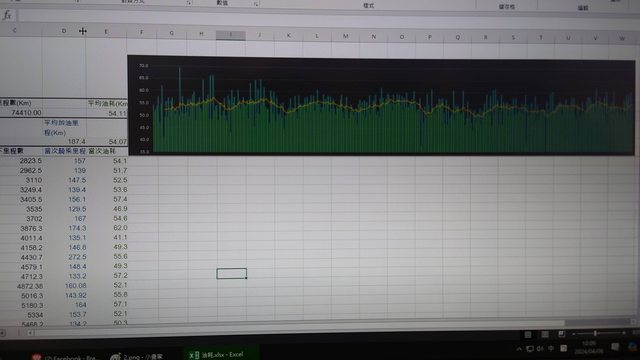The image size is (640, 360).
Task: Open the notification center icon
Action: 615,347
